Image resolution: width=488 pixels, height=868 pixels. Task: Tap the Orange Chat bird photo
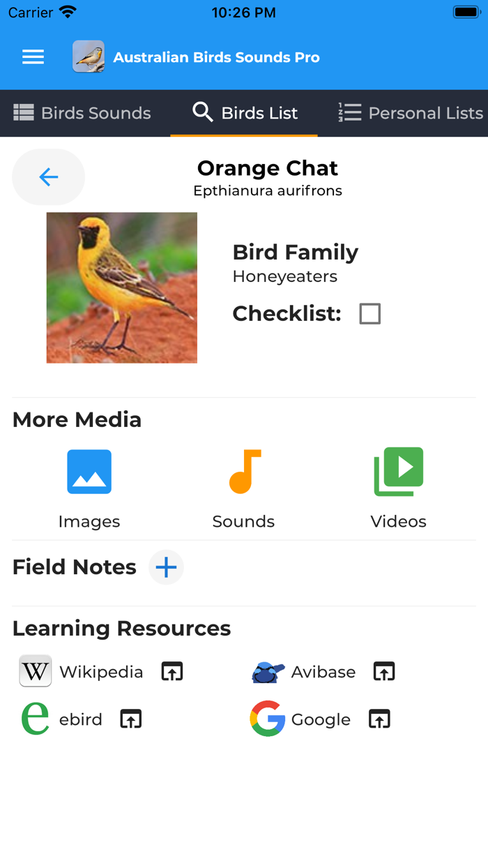[x=121, y=287]
